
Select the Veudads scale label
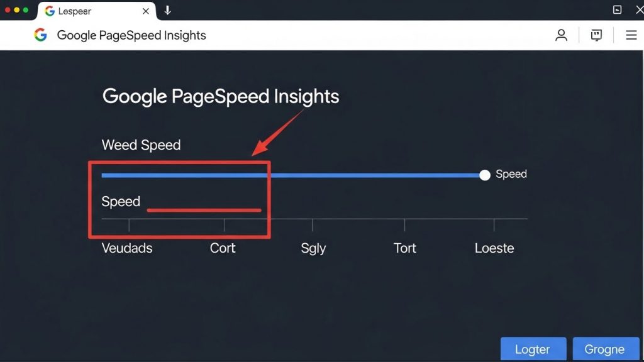(x=127, y=248)
